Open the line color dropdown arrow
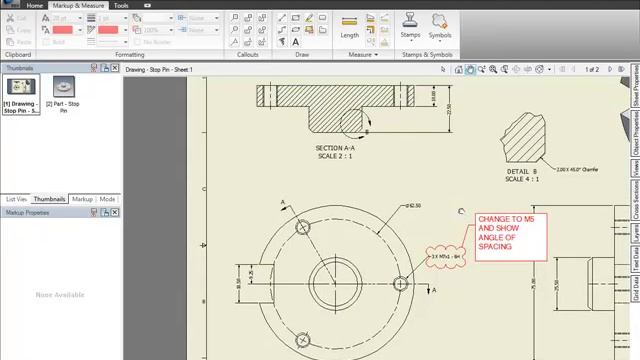The width and height of the screenshot is (640, 360). [x=125, y=30]
